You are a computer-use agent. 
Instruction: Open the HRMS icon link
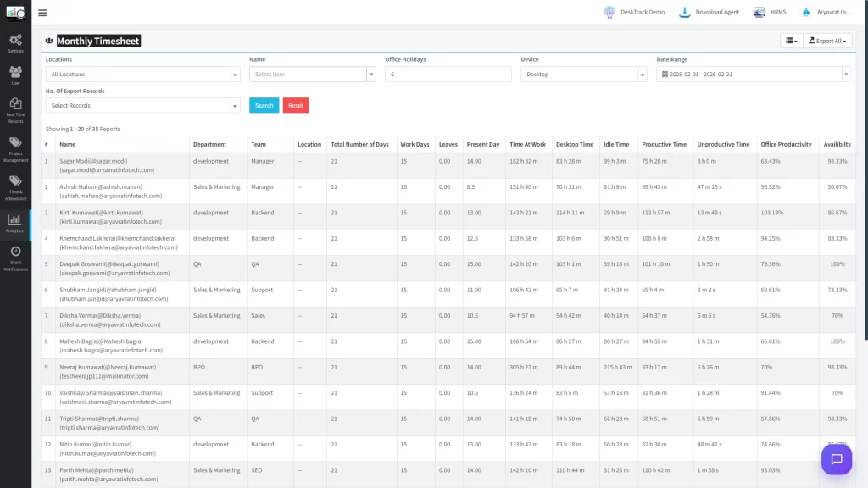click(759, 12)
